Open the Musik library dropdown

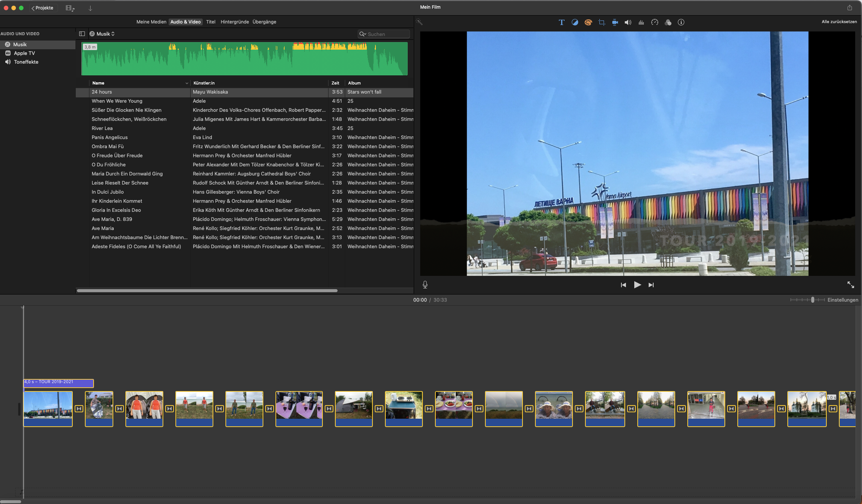[105, 34]
